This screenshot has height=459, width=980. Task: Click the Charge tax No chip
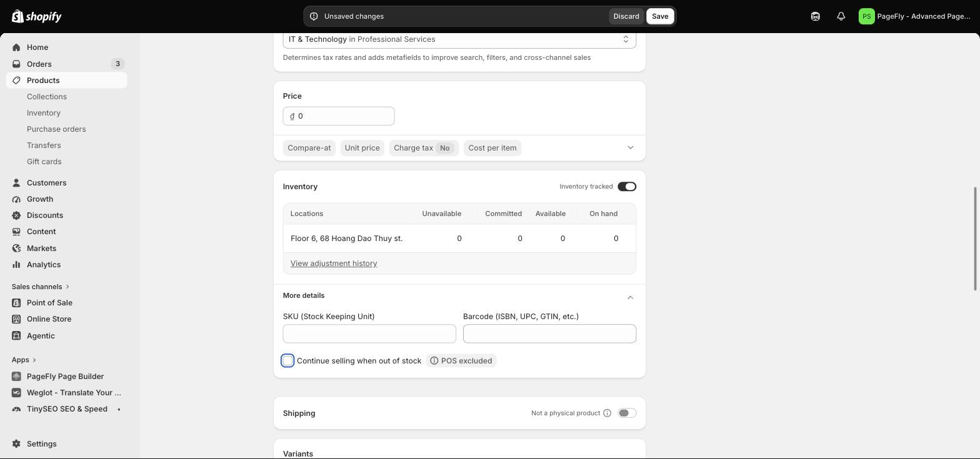[424, 148]
